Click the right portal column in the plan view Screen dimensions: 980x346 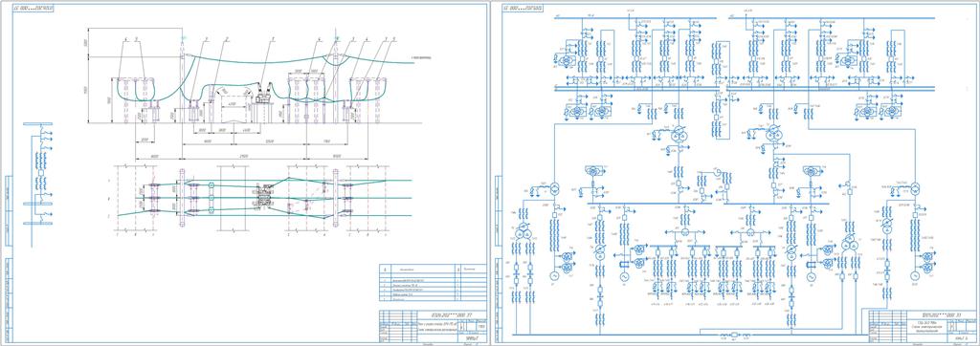tap(336, 197)
